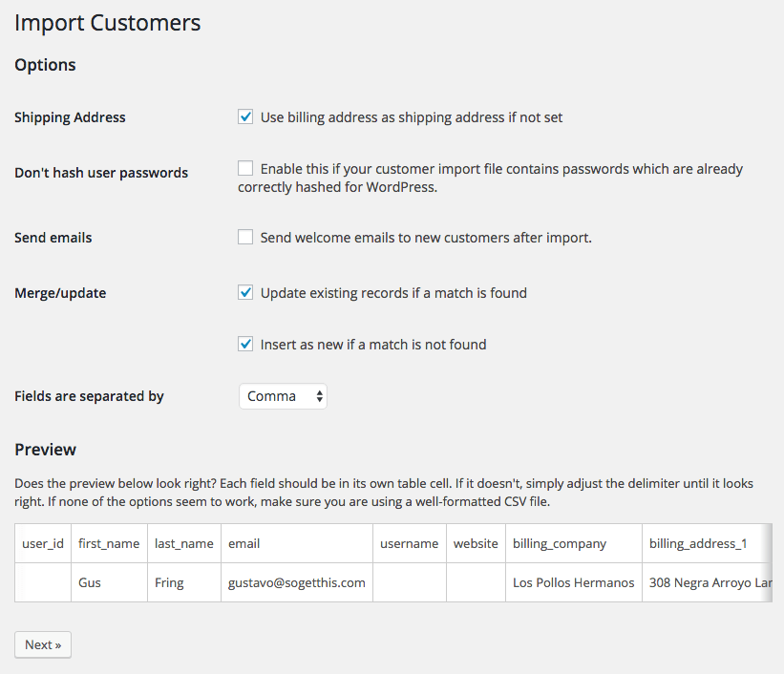Image resolution: width=784 pixels, height=674 pixels.
Task: Click the billing_company column header
Action: point(574,543)
